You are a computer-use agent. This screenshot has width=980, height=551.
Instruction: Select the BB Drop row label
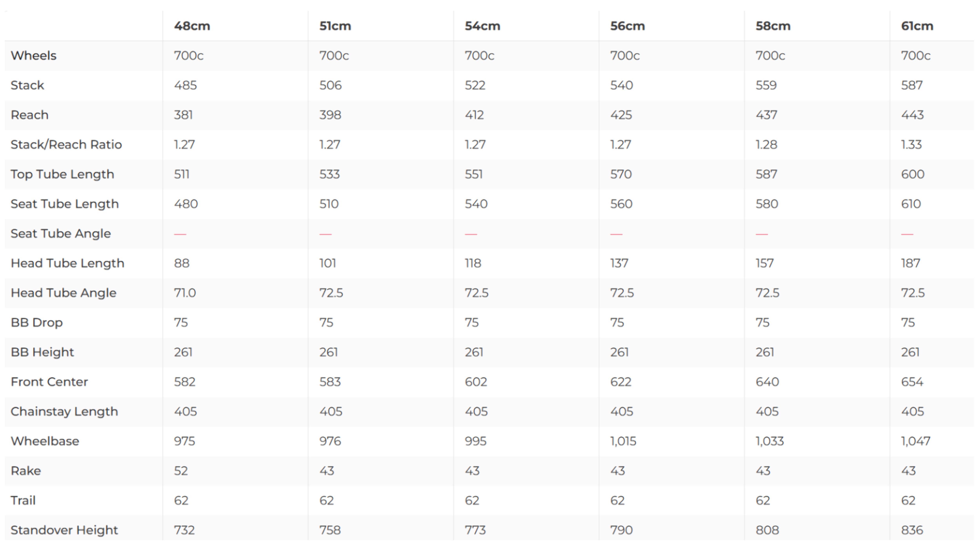click(36, 323)
